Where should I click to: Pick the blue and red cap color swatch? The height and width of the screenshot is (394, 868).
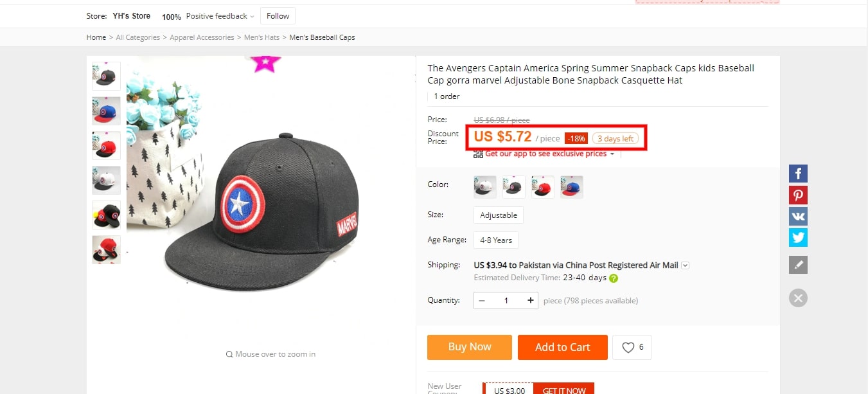[x=571, y=186]
